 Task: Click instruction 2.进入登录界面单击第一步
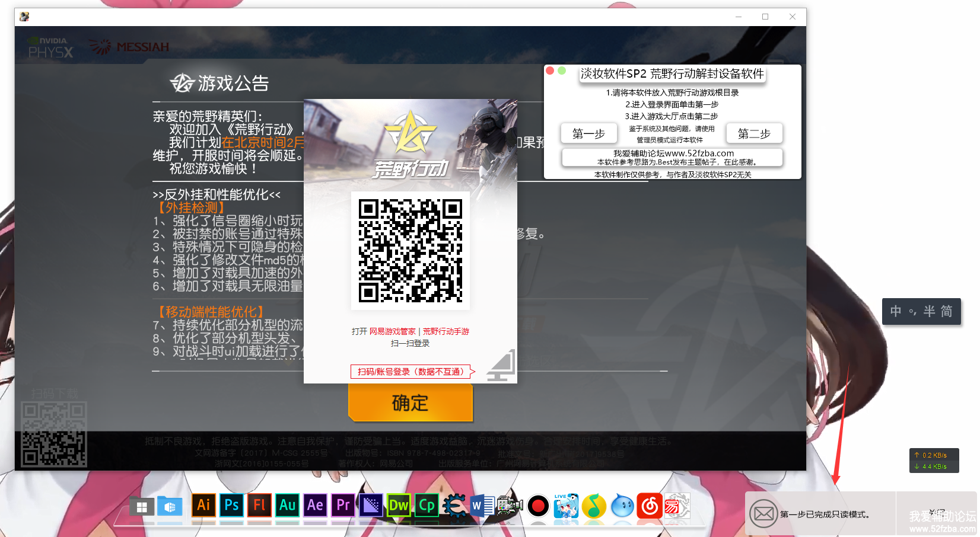(x=672, y=104)
